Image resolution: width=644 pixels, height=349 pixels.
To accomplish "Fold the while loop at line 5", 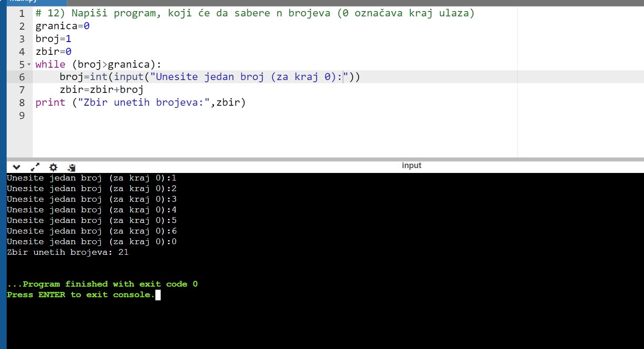I will pyautogui.click(x=29, y=65).
